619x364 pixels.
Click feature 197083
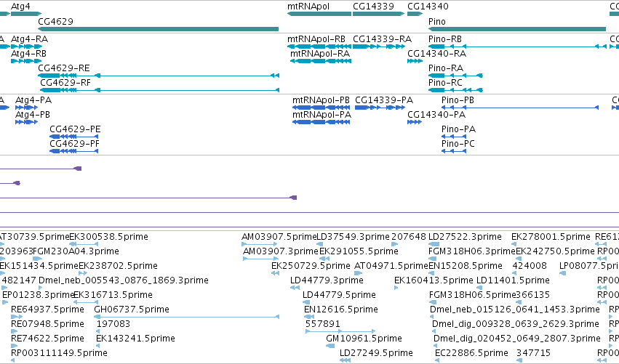tap(113, 324)
